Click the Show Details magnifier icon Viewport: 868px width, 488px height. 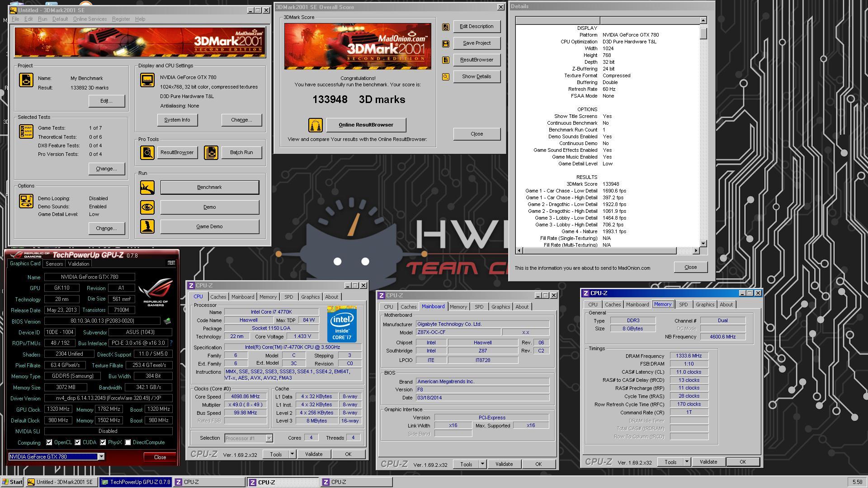(446, 77)
